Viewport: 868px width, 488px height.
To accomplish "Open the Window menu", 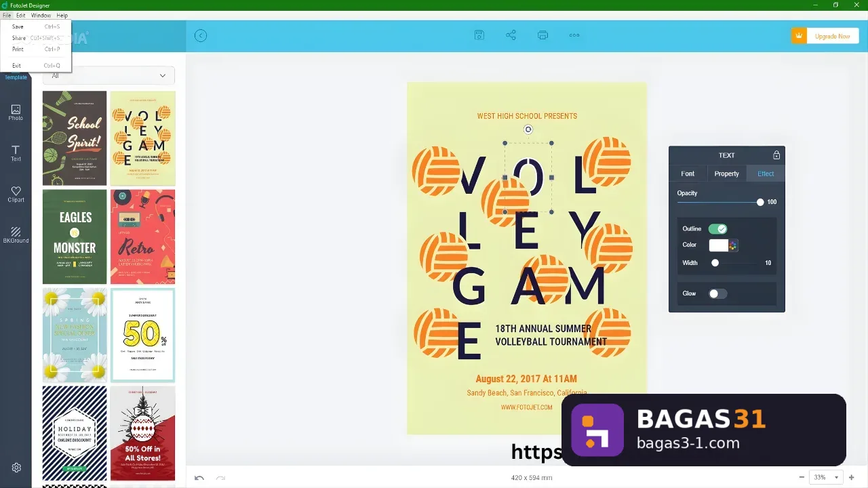I will pyautogui.click(x=41, y=15).
